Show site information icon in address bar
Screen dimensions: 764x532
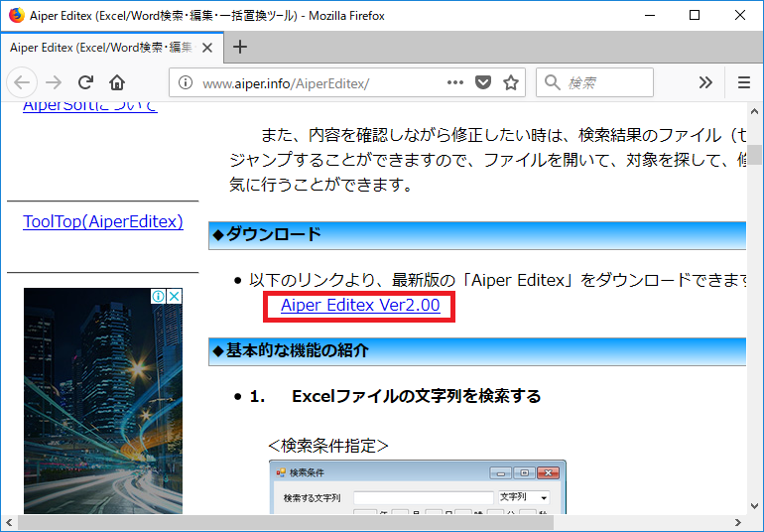(186, 82)
